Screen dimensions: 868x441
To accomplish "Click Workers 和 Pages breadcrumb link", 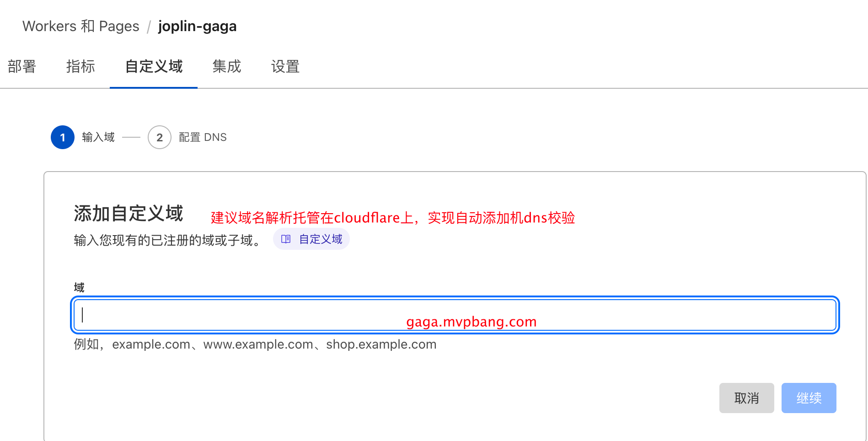I will [x=81, y=26].
